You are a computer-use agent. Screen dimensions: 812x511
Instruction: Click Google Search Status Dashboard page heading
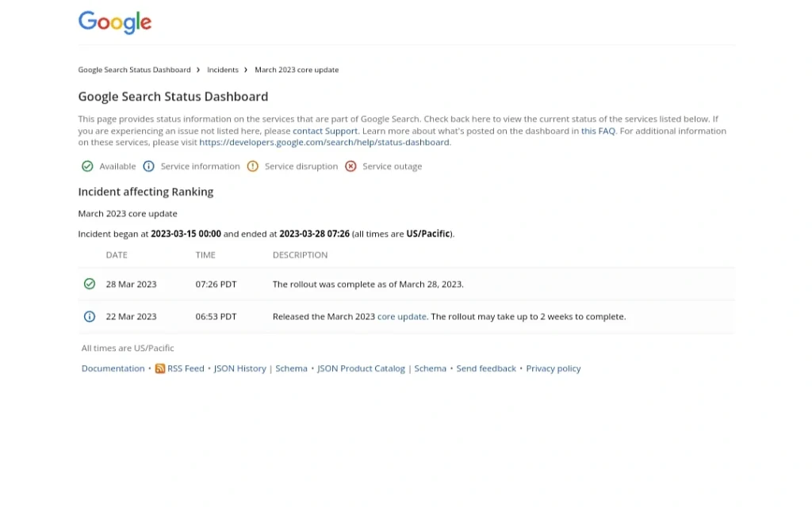(173, 97)
